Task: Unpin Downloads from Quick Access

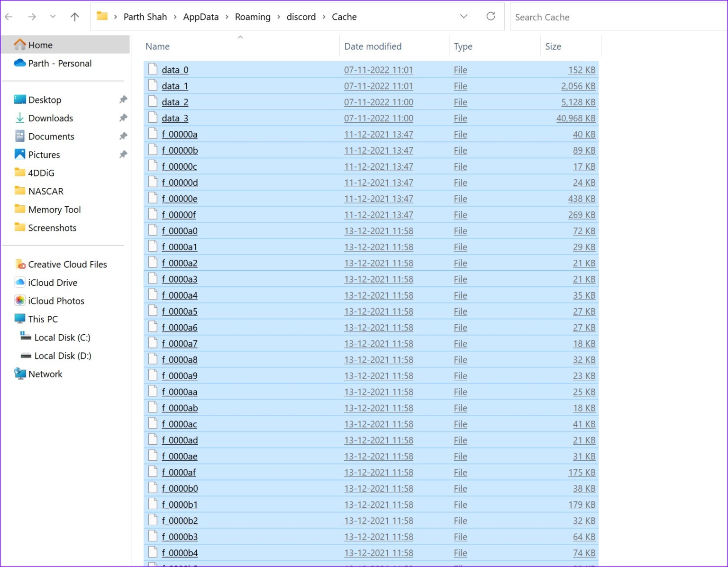Action: click(x=123, y=118)
